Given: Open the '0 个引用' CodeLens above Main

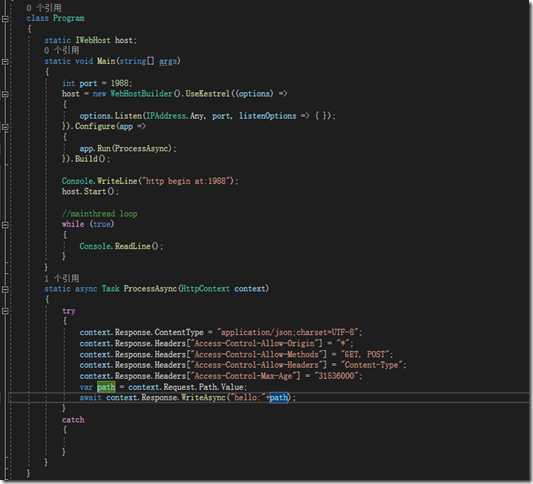Looking at the screenshot, I should (x=62, y=51).
